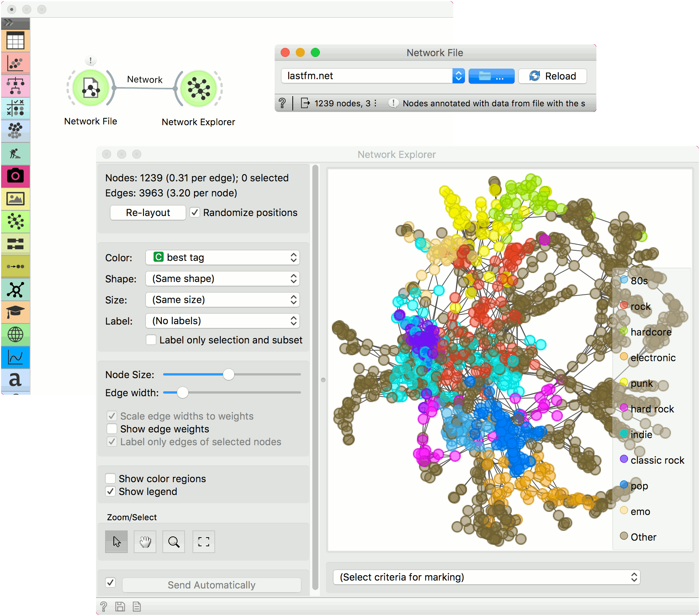The image size is (700, 616).
Task: Click the fit-to-view tool in Zoom/Select
Action: (203, 542)
